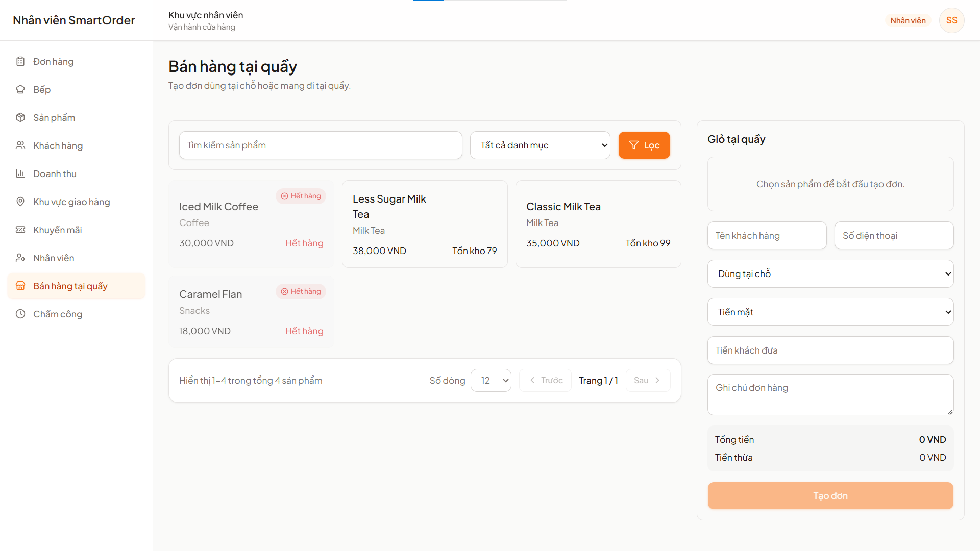Add Less Sugar Milk Tea to cart
Viewport: 980px width, 551px height.
[x=425, y=224]
